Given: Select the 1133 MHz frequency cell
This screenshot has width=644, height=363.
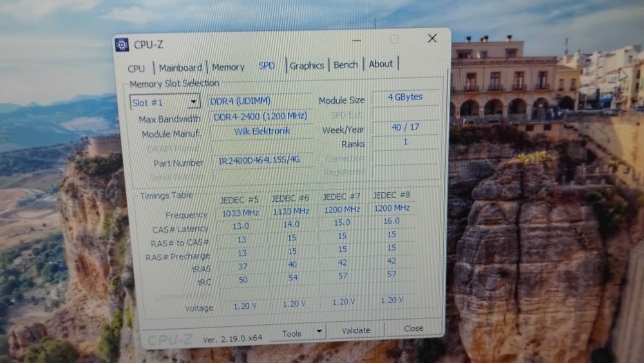Looking at the screenshot, I should tap(291, 211).
